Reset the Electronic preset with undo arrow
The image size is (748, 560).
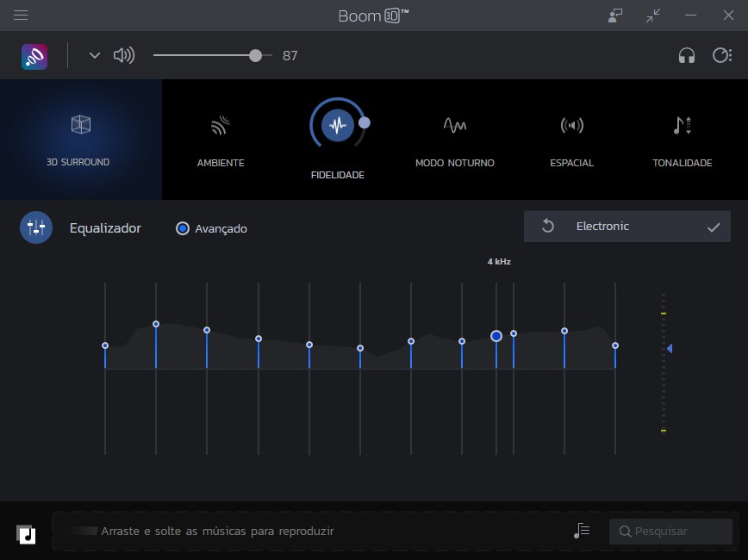point(548,226)
